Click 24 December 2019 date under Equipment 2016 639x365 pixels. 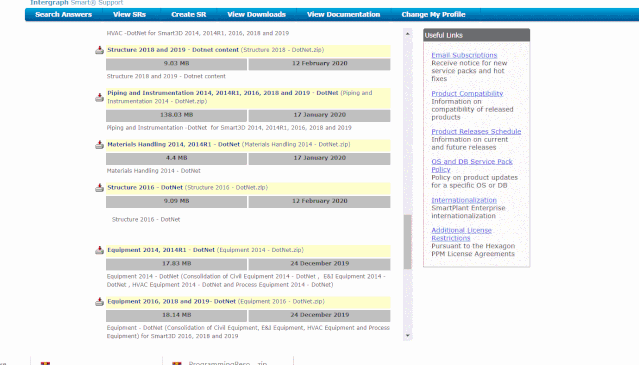[320, 315]
